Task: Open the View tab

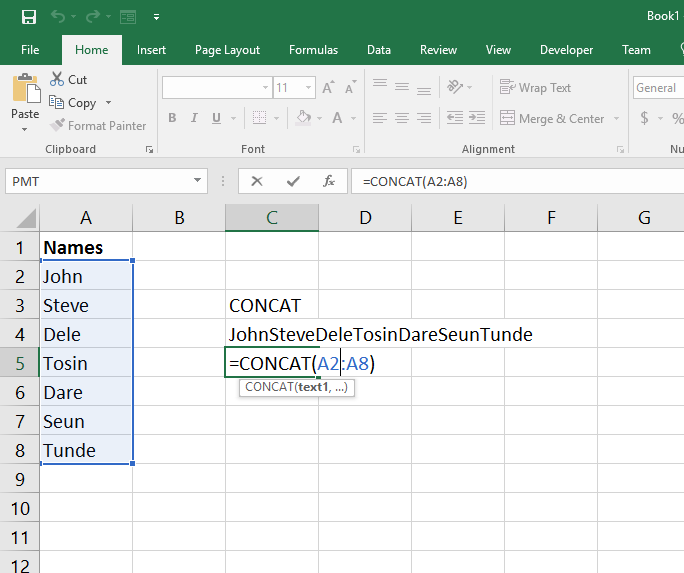Action: [x=498, y=50]
